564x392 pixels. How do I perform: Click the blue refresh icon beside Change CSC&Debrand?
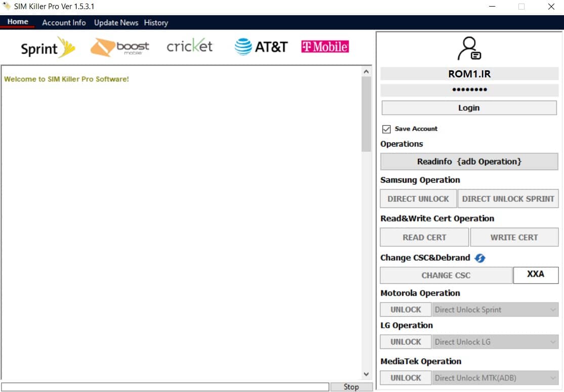(x=480, y=258)
